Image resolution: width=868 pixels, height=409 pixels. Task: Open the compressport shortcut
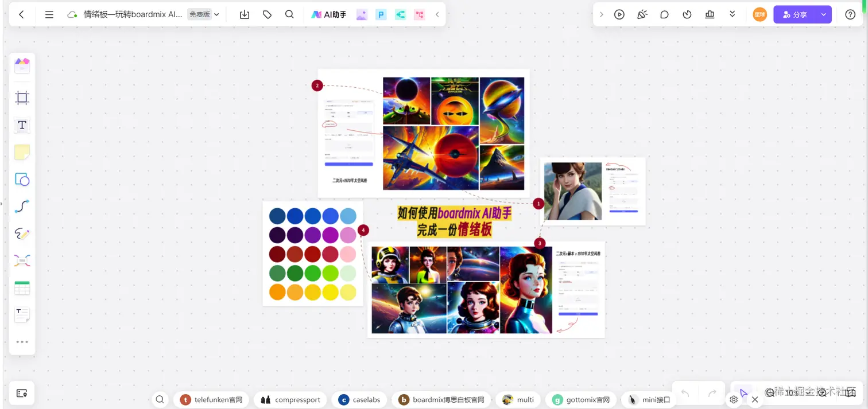click(290, 400)
